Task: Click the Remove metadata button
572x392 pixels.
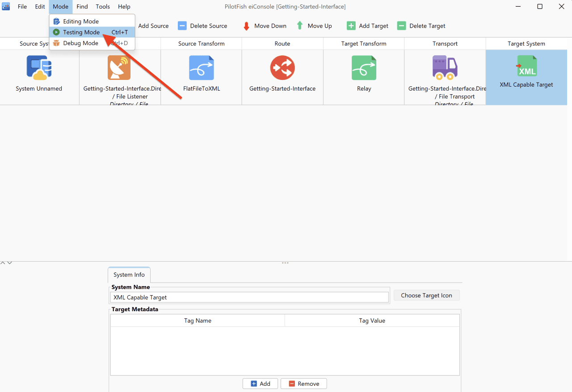Action: (303, 384)
